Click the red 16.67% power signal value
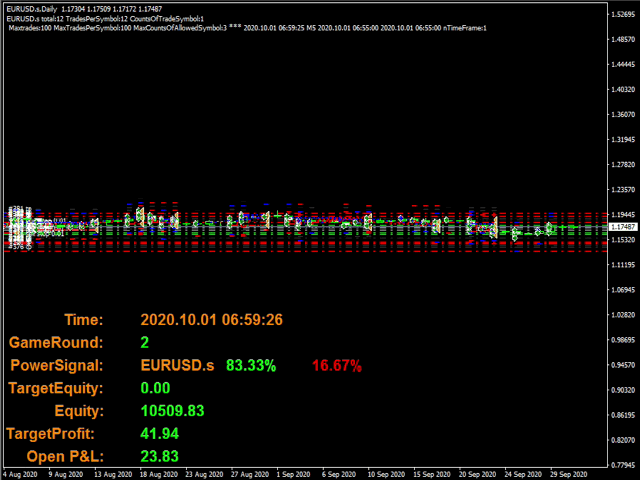Image resolution: width=640 pixels, height=480 pixels. [x=336, y=366]
